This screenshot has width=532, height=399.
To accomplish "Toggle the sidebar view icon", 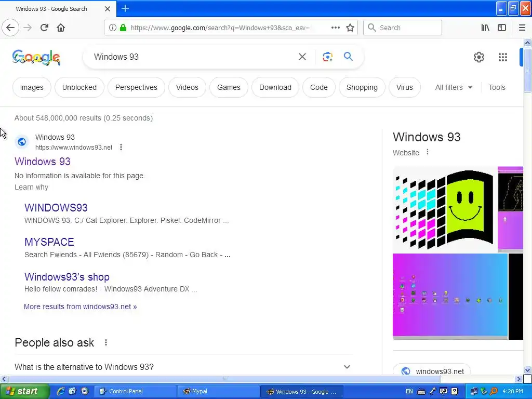I will tap(502, 28).
